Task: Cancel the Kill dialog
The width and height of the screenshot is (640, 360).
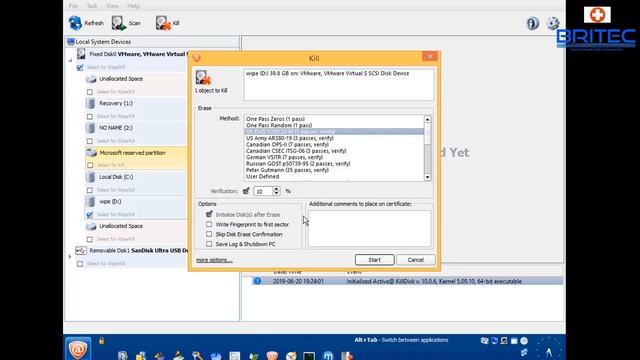Action: (x=416, y=260)
